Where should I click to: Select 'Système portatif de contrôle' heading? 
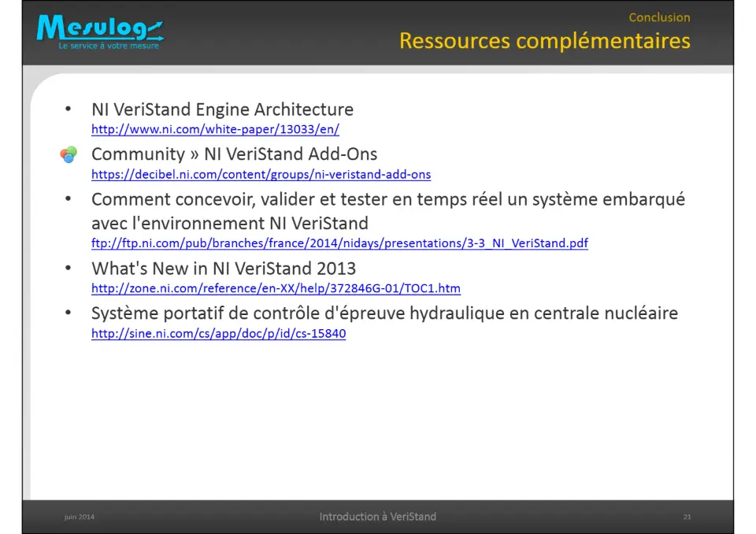(x=384, y=313)
